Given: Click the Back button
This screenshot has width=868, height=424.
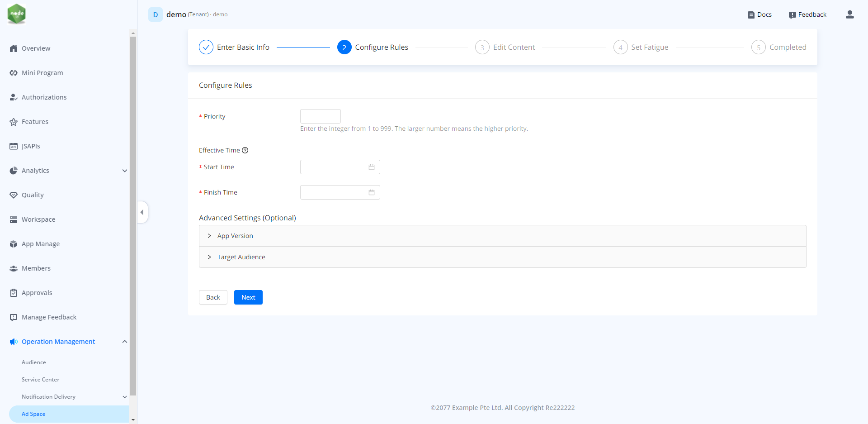Looking at the screenshot, I should (213, 297).
